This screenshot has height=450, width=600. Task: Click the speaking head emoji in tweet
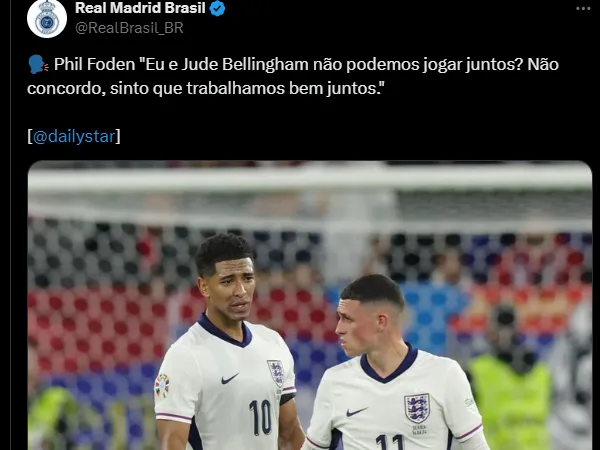click(x=38, y=65)
